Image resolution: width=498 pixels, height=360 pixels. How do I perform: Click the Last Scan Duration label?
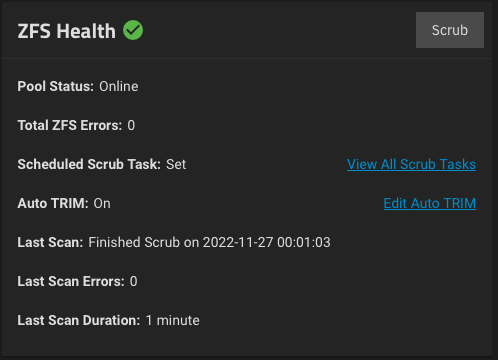click(79, 320)
